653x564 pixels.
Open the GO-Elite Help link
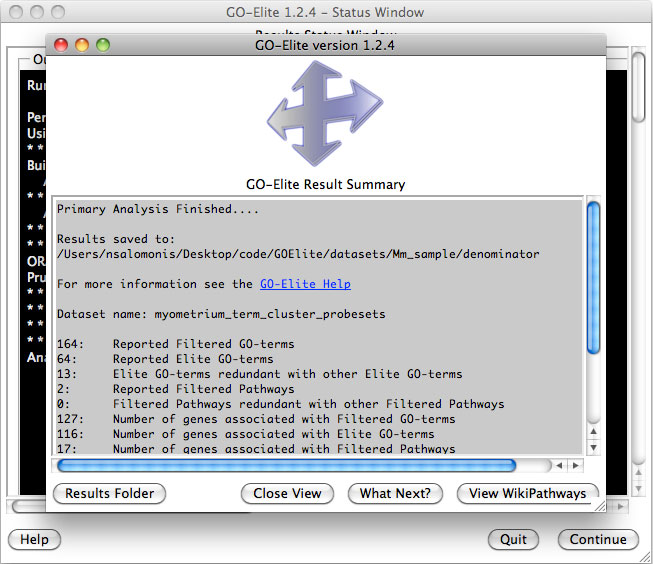pos(305,284)
